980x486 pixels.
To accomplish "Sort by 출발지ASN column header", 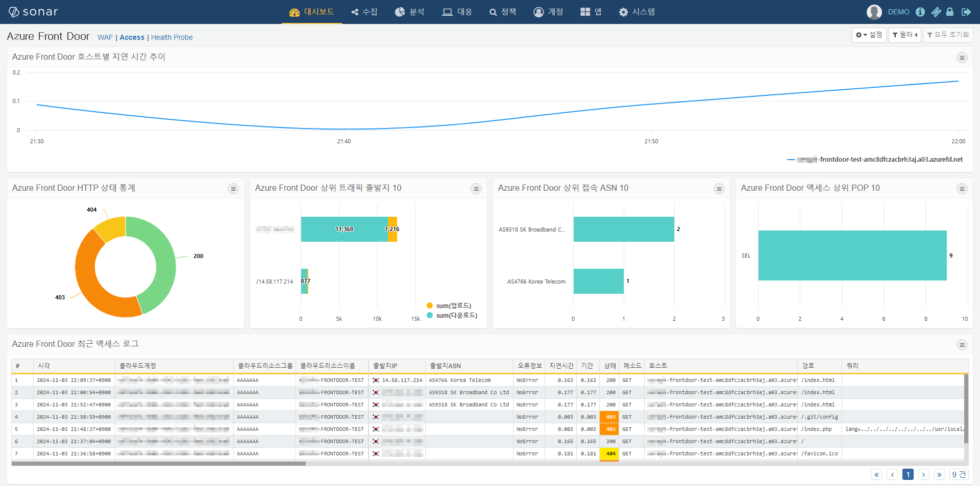I will click(x=469, y=366).
